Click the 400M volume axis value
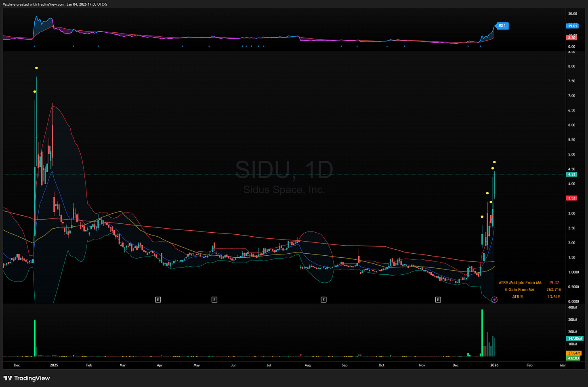The image size is (588, 387). pos(573,307)
